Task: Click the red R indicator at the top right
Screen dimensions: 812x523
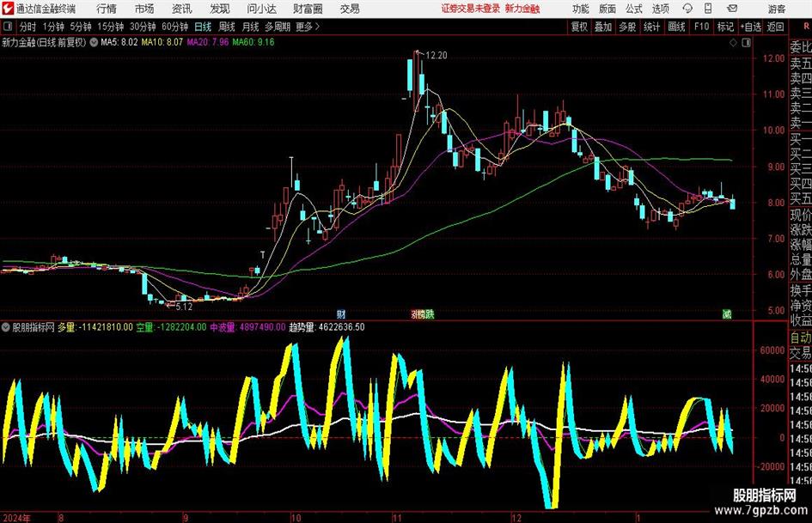Action: point(806,26)
